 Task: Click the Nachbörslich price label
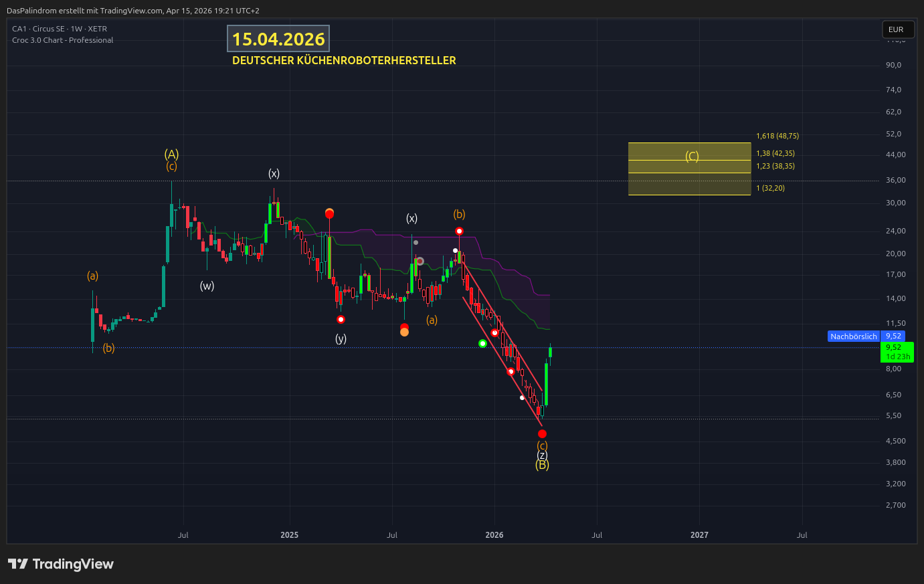coord(853,336)
